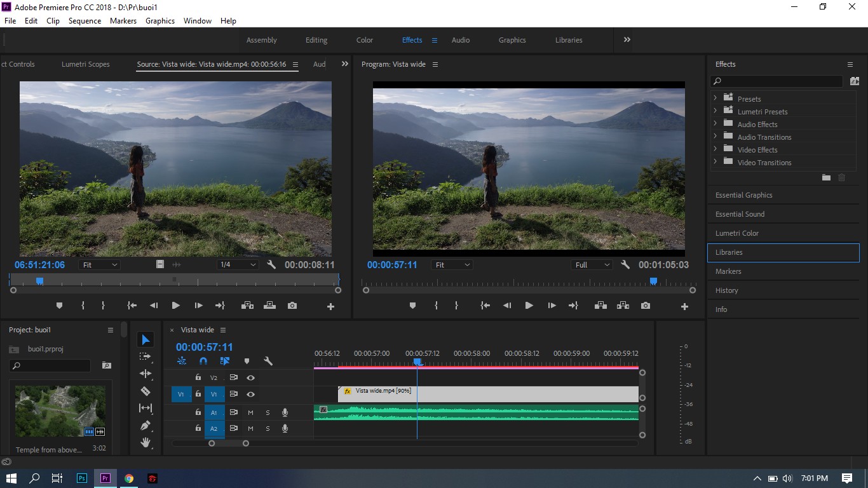Hide the V1 track output eye
Image resolution: width=868 pixels, height=488 pixels.
click(x=251, y=395)
